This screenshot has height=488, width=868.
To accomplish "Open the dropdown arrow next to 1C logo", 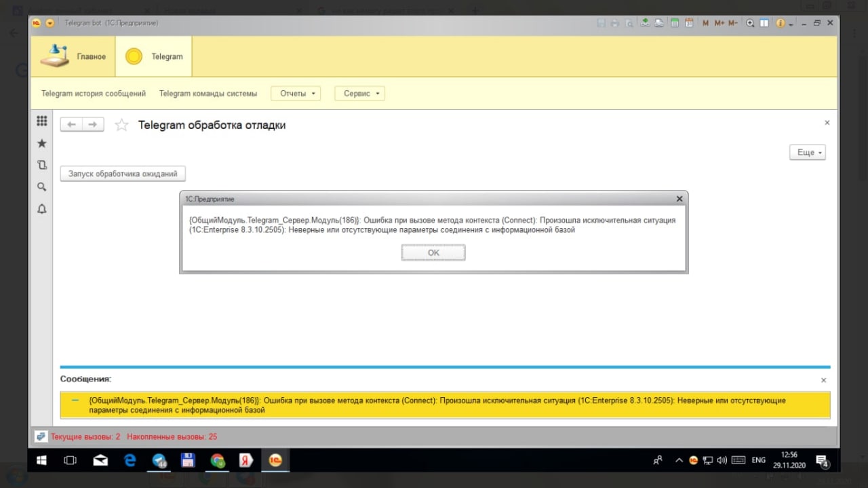I will pos(50,23).
